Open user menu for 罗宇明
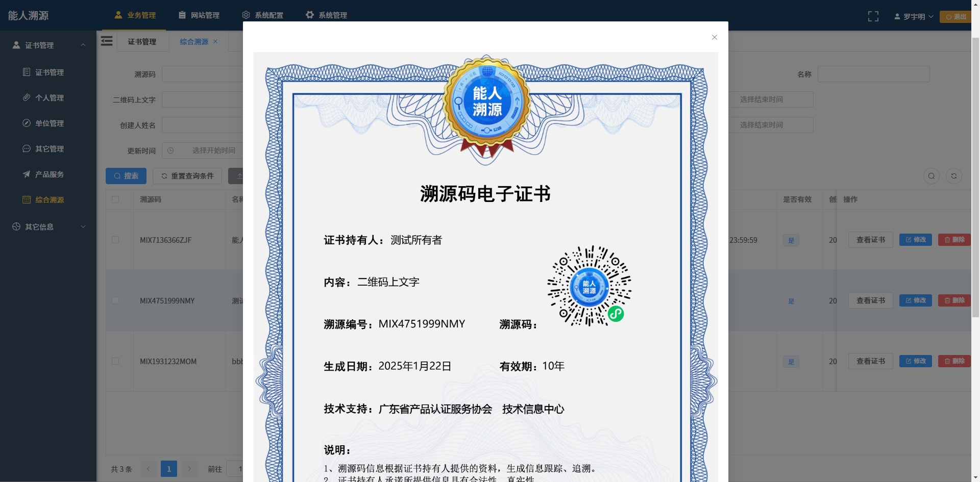This screenshot has width=980, height=482. pos(914,16)
